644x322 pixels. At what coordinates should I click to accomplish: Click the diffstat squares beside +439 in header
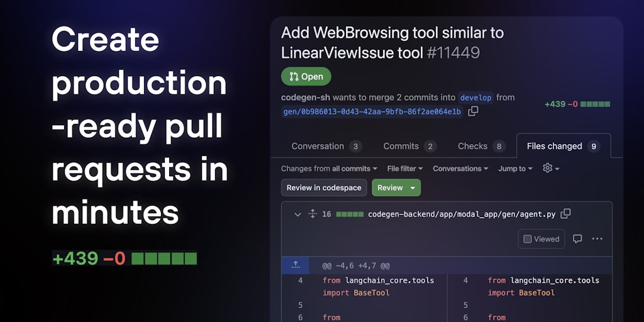(x=595, y=104)
